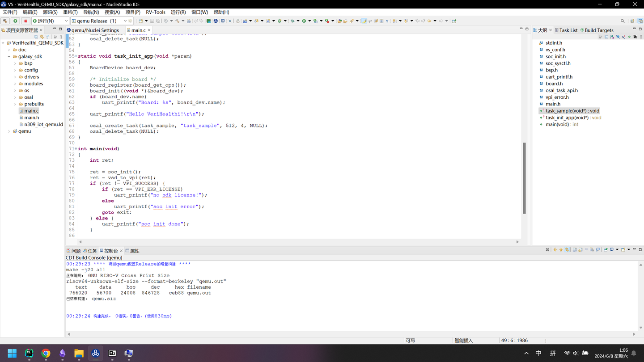Toggle Link with Editor in project explorer
Screen dimensions: 644x362
pos(42,37)
